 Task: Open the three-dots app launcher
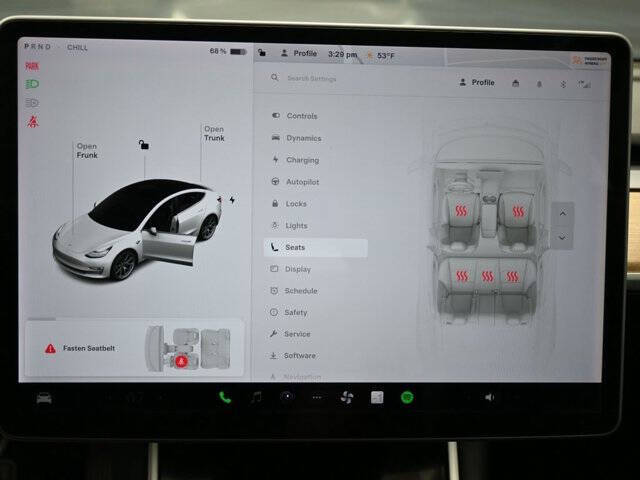pyautogui.click(x=317, y=397)
